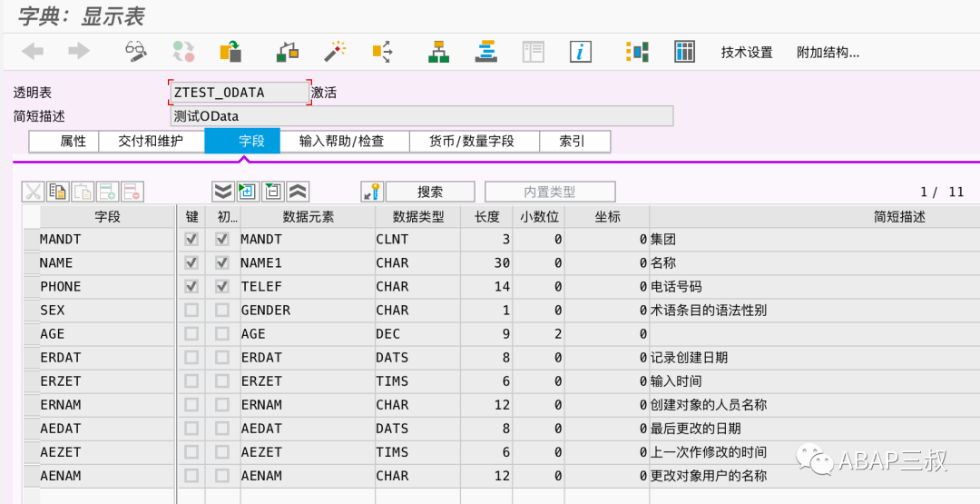The width and height of the screenshot is (980, 504).
Task: Click the AEDAT field name cell
Action: point(107,429)
